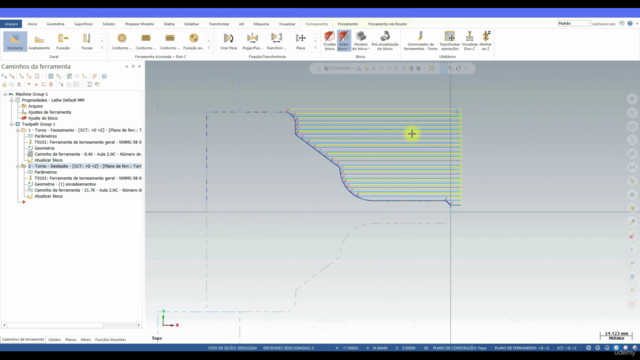Image resolution: width=640 pixels, height=360 pixels.
Task: Click the top icon in the right sidebar
Action: pos(632,99)
